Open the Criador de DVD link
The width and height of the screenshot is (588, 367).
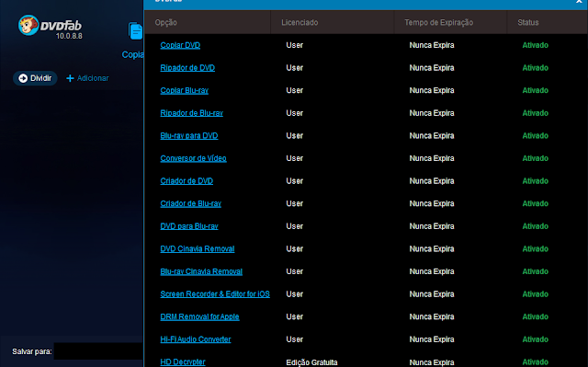pyautogui.click(x=187, y=181)
